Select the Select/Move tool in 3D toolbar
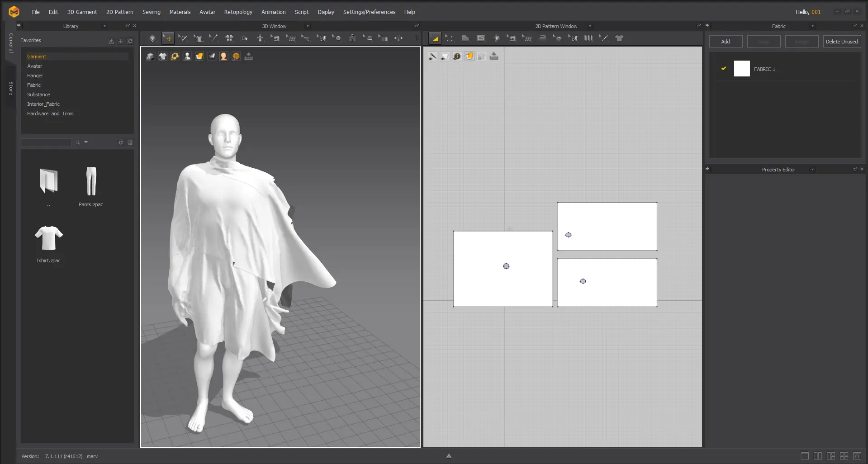Screen dimensions: 868x464 point(168,38)
